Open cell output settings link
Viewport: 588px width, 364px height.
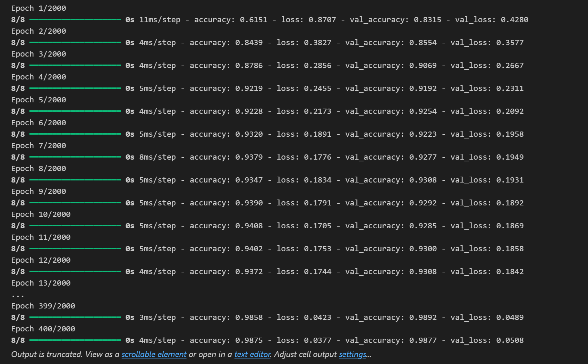(352, 354)
